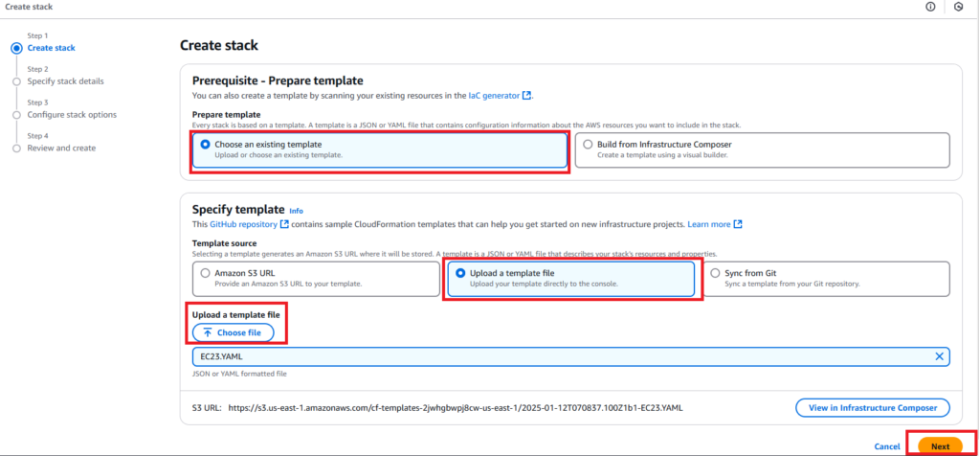This screenshot has height=456, width=980.
Task: Go to Review and create step
Action: click(x=61, y=148)
